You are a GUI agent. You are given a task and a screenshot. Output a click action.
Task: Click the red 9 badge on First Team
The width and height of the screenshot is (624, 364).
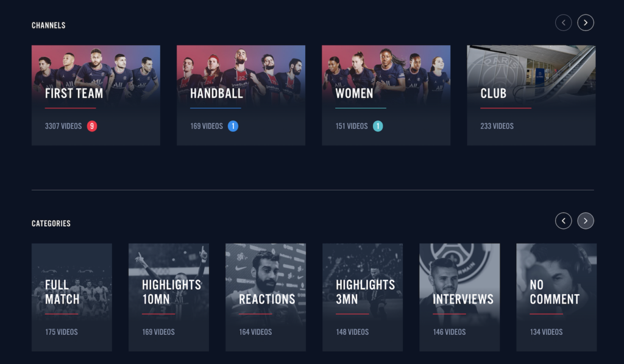[x=92, y=126]
